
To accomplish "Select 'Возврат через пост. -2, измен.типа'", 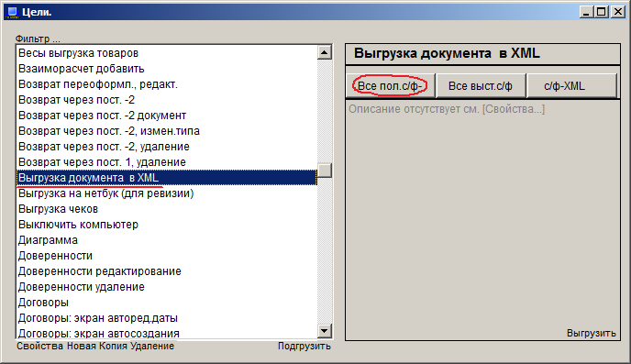I will 167,131.
